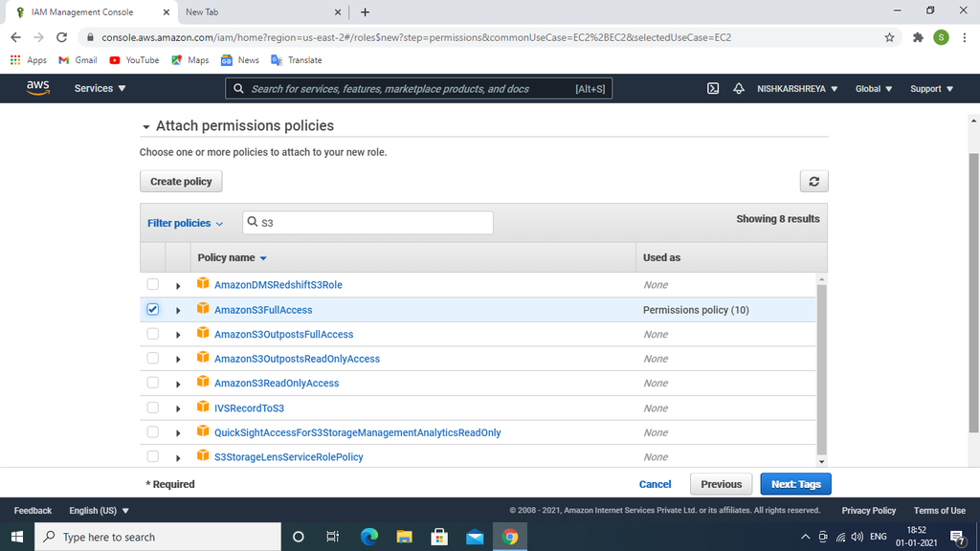Select the AmazonS3ReadOnlyAccess checkbox
The width and height of the screenshot is (980, 551).
[152, 382]
